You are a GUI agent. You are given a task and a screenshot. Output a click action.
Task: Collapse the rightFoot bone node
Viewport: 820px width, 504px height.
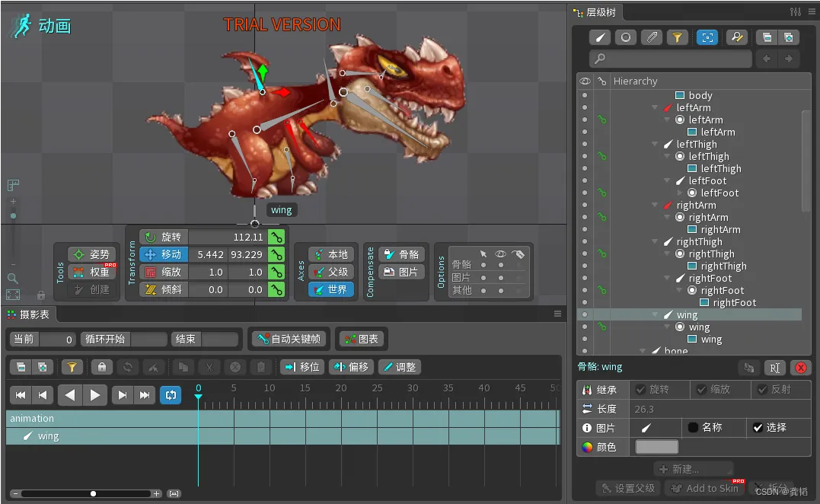tap(667, 278)
